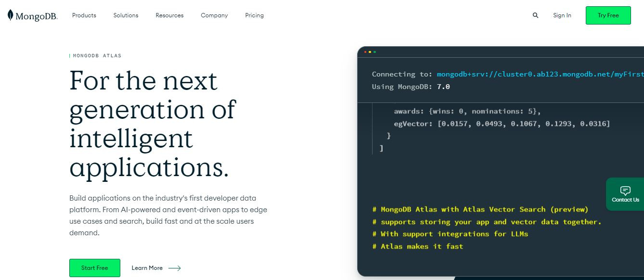Expand the Resources navigation menu
This screenshot has width=644, height=280.
point(169,15)
